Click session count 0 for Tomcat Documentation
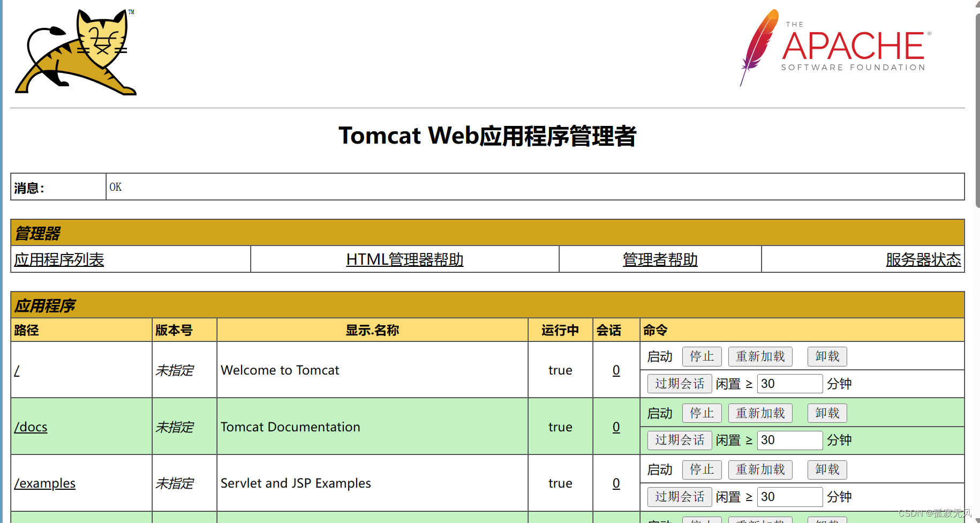980x523 pixels. click(x=616, y=427)
